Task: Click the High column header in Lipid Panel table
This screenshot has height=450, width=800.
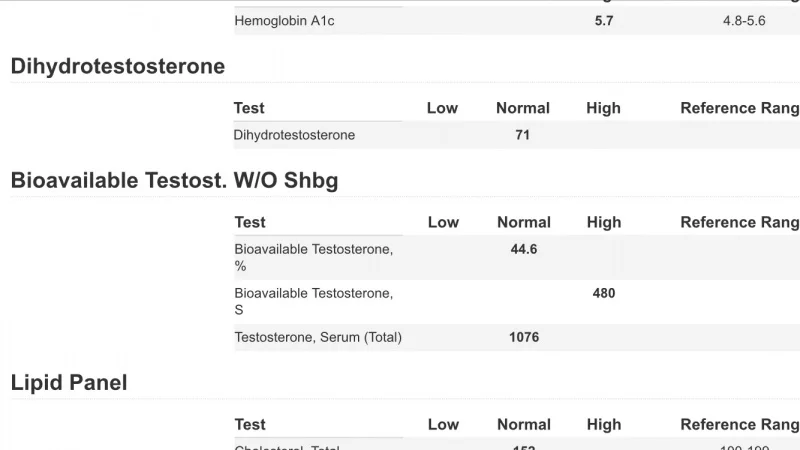Action: click(x=604, y=424)
